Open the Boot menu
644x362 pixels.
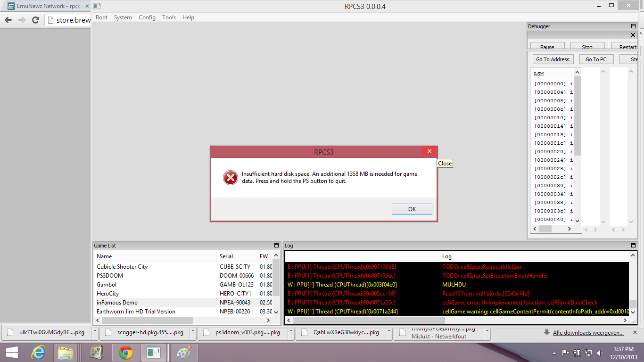click(101, 17)
